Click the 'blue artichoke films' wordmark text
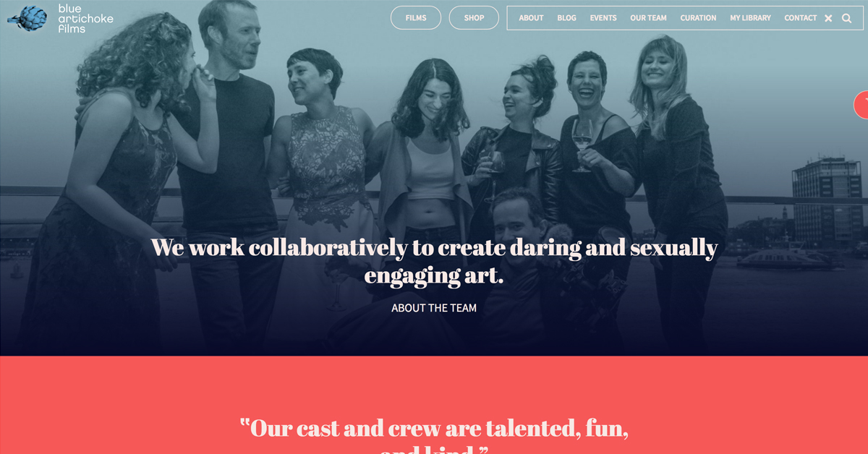This screenshot has width=868, height=454. tap(85, 19)
